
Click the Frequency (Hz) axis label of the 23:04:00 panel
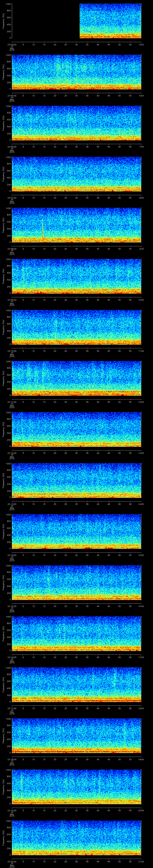point(3,21)
